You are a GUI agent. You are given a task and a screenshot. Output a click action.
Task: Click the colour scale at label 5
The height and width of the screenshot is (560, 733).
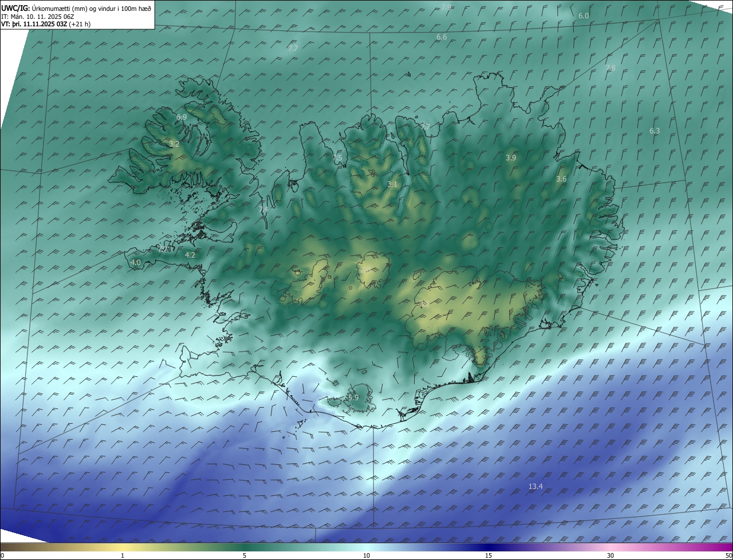245,555
